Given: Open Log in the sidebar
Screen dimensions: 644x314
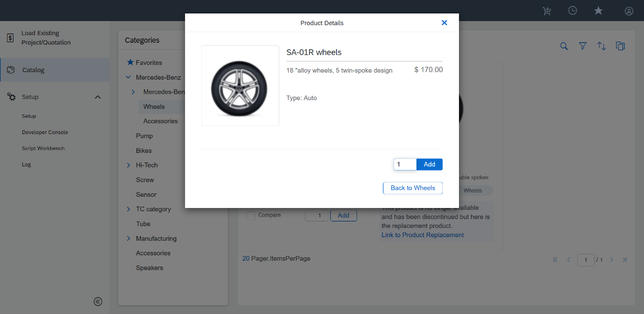Looking at the screenshot, I should pos(26,165).
